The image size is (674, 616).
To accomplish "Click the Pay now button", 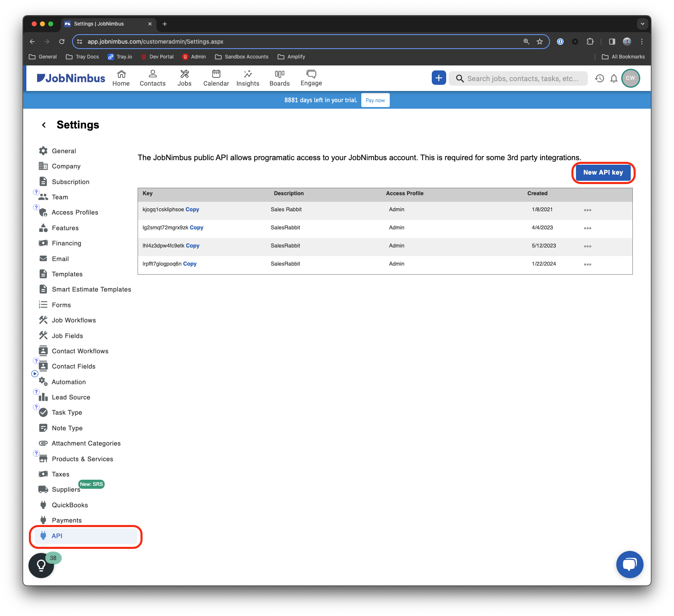I will (375, 100).
